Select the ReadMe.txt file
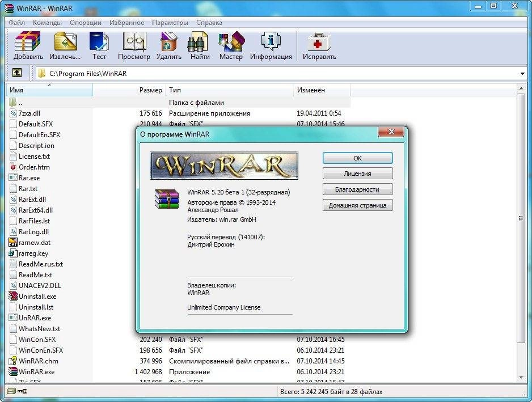 click(x=35, y=275)
